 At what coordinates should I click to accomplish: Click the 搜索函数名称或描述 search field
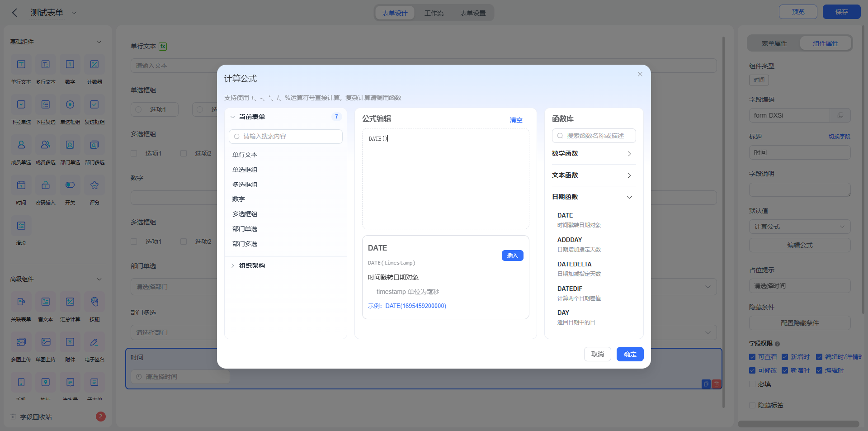coord(594,136)
